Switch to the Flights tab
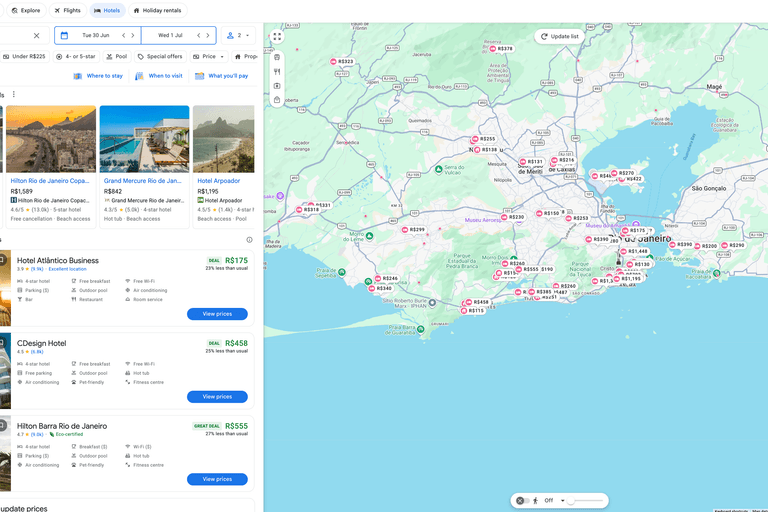 coord(68,10)
